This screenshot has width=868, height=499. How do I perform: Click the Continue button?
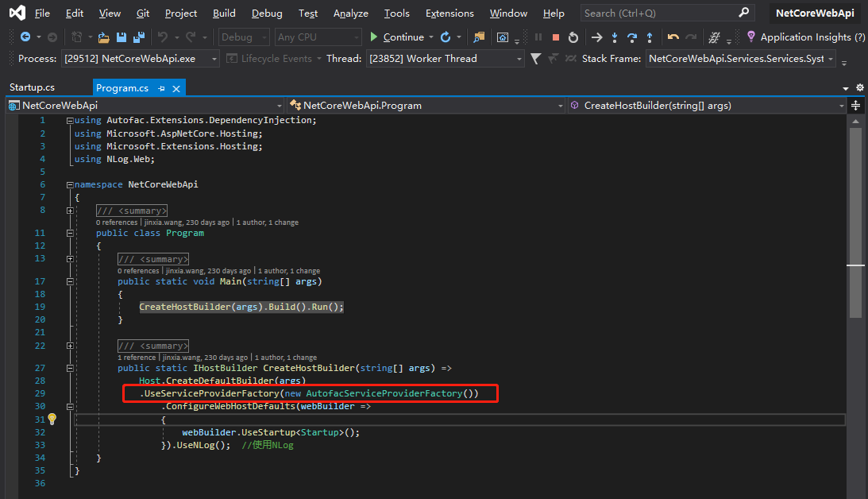pyautogui.click(x=397, y=37)
